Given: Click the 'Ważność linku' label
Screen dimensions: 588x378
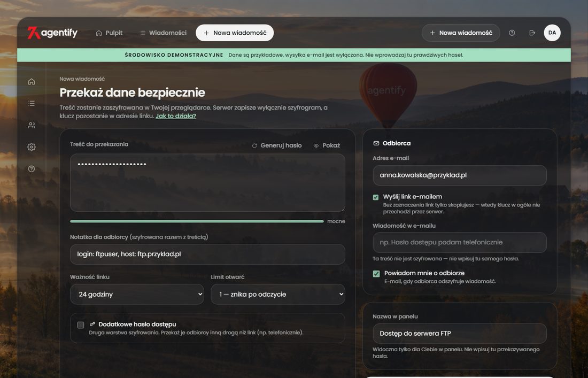Looking at the screenshot, I should [90, 277].
